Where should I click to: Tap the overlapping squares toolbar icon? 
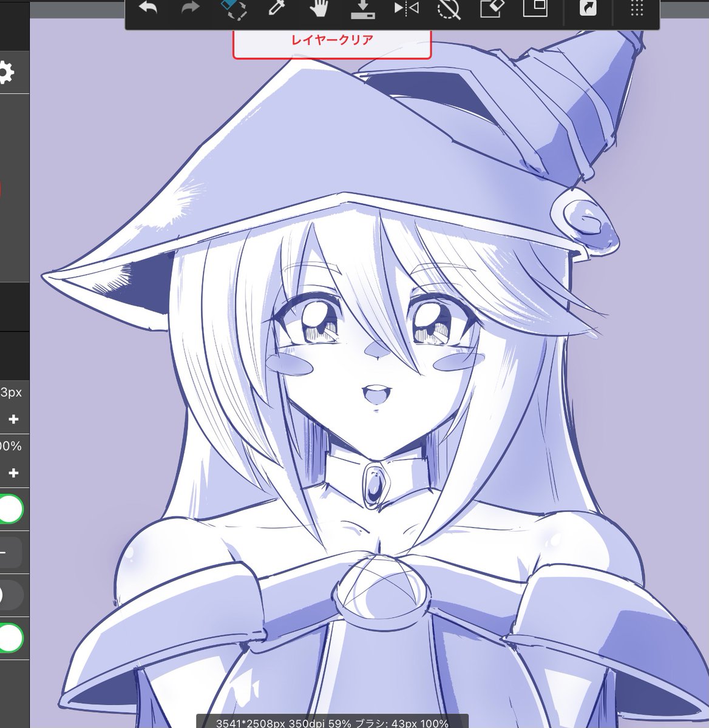click(x=535, y=8)
